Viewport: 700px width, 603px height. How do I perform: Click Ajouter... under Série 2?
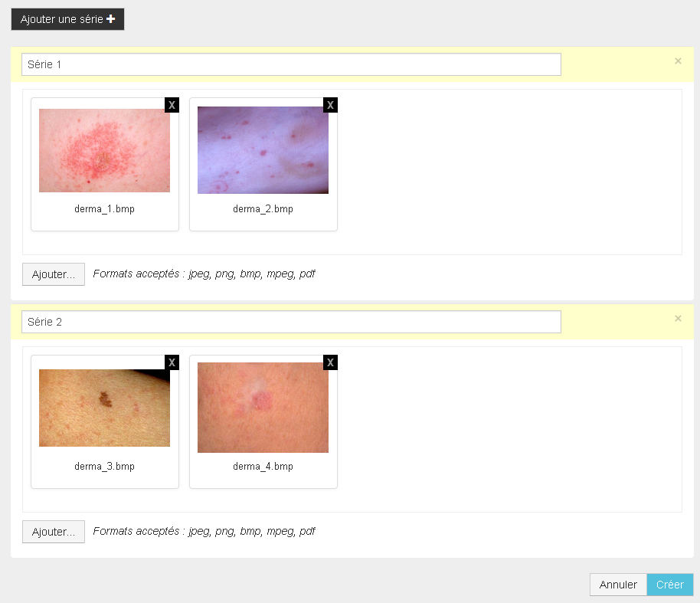pos(54,532)
